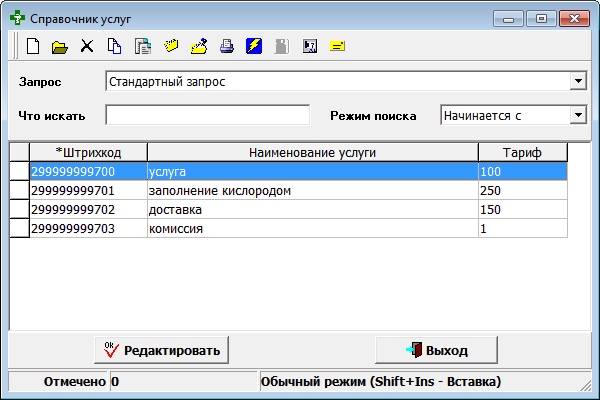Screen dimensions: 600x400
Task: Click the yellow note icon
Action: 337,46
